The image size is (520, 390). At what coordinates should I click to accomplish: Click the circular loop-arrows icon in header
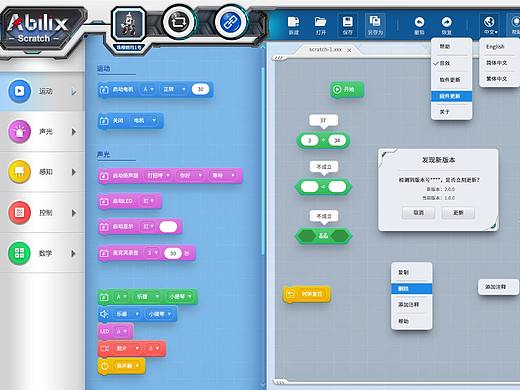coord(179,22)
